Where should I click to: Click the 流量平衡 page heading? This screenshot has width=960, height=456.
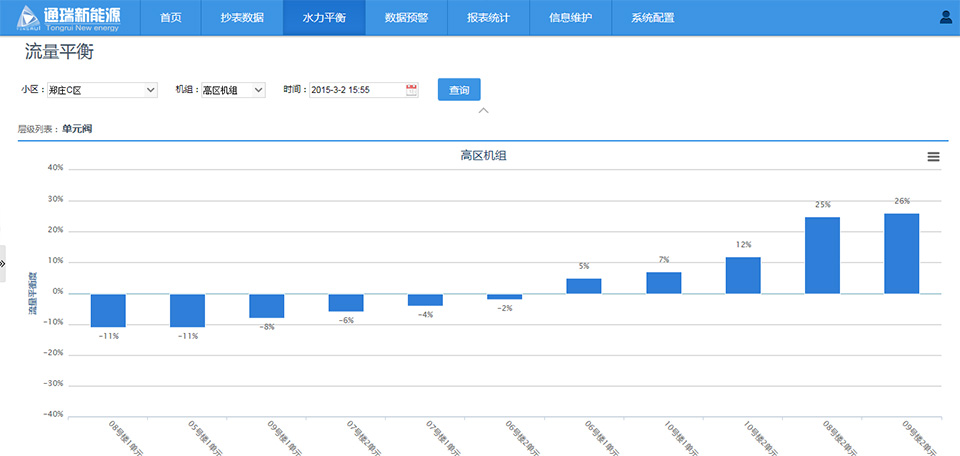click(59, 52)
